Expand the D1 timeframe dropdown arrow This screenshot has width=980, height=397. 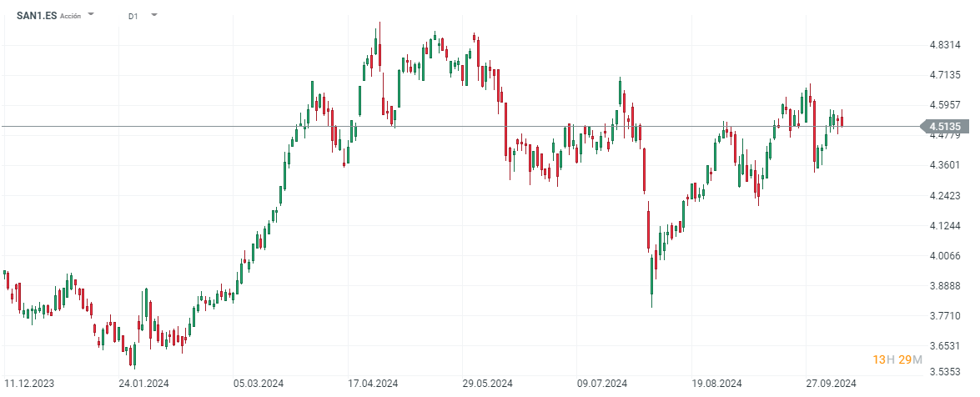(154, 15)
